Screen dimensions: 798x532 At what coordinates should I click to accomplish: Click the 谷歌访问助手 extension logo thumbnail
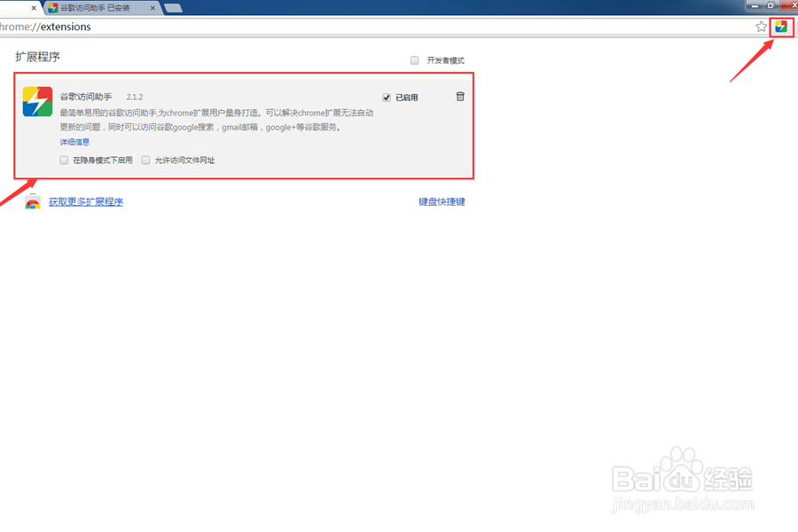click(36, 102)
